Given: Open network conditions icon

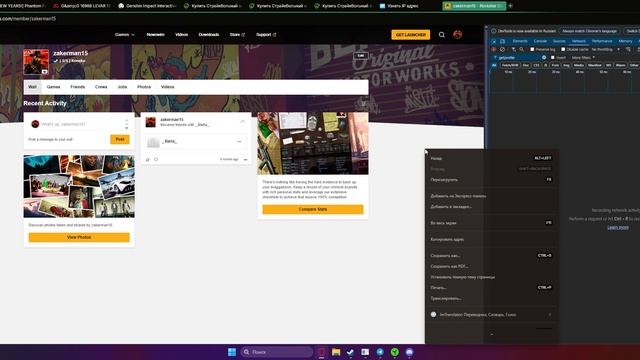Looking at the screenshot, I should 628,49.
